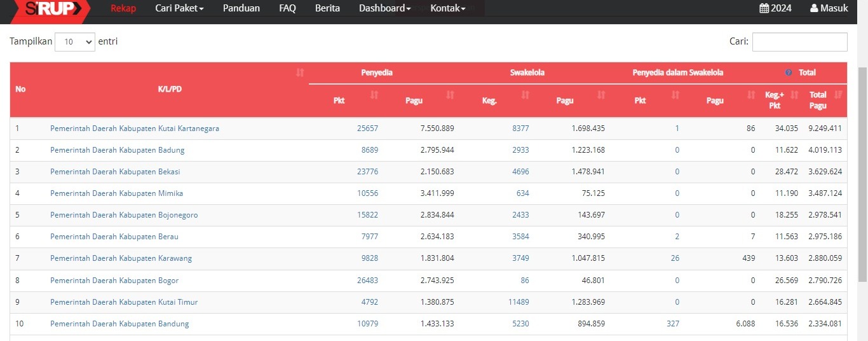
Task: Click the calendar icon for year 2024
Action: pyautogui.click(x=764, y=8)
